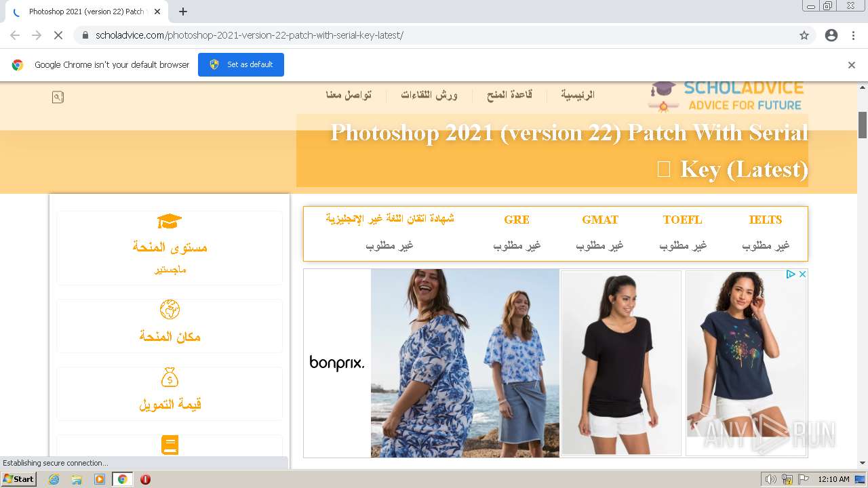Open the قاعدة المنح menu item
868x488 pixels.
click(509, 95)
